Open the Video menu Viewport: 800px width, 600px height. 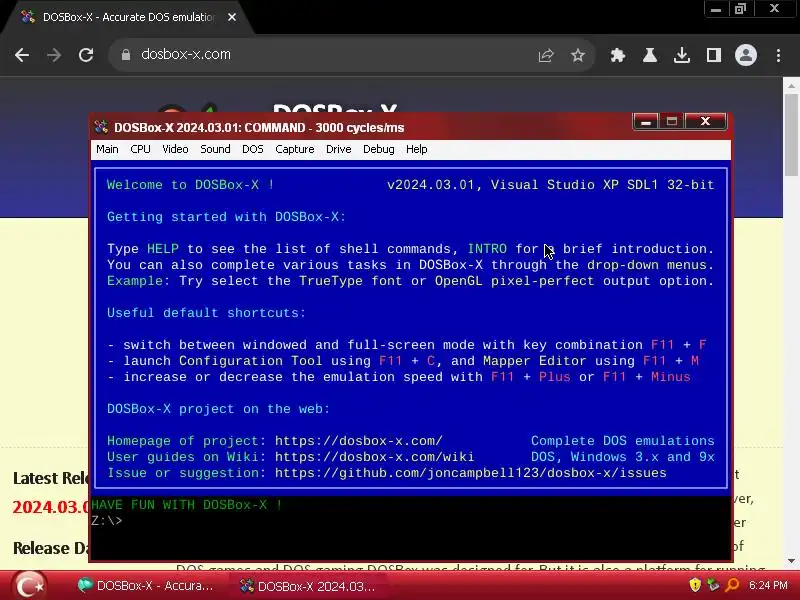pyautogui.click(x=175, y=149)
